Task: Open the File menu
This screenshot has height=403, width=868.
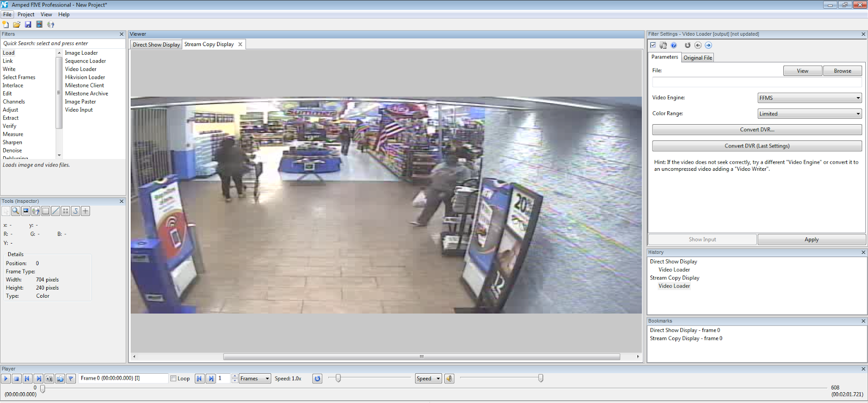Action: 7,15
